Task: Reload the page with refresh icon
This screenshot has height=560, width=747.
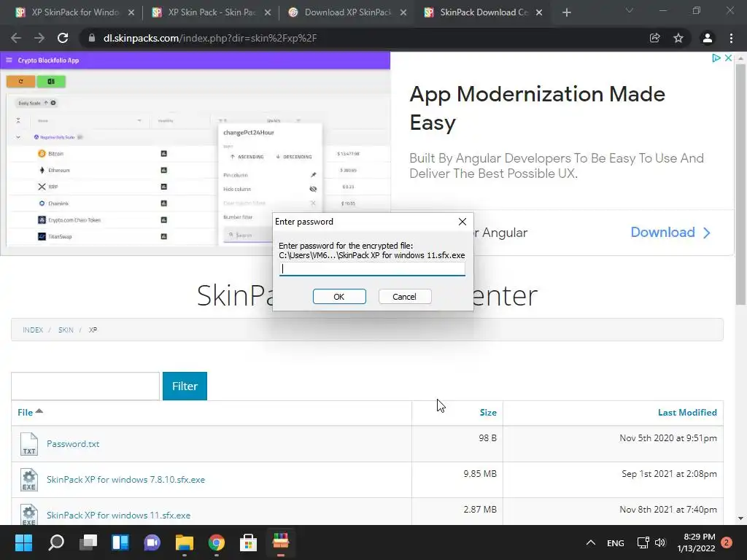Action: click(63, 38)
